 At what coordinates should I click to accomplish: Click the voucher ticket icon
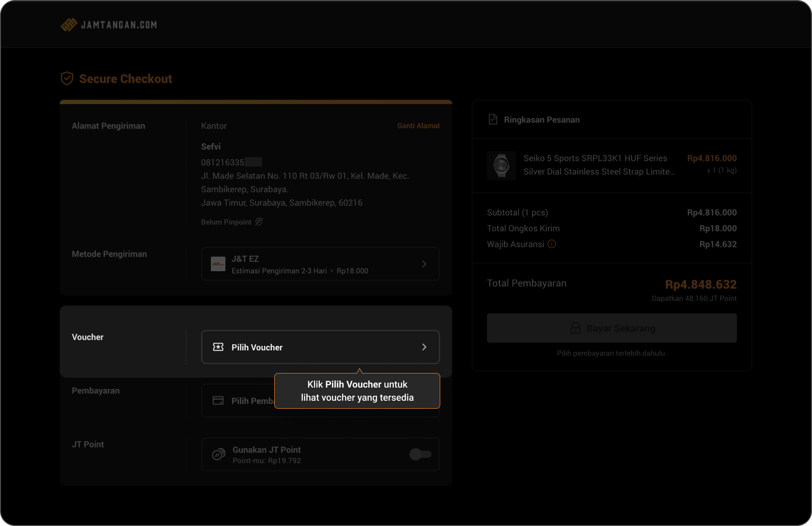(218, 347)
